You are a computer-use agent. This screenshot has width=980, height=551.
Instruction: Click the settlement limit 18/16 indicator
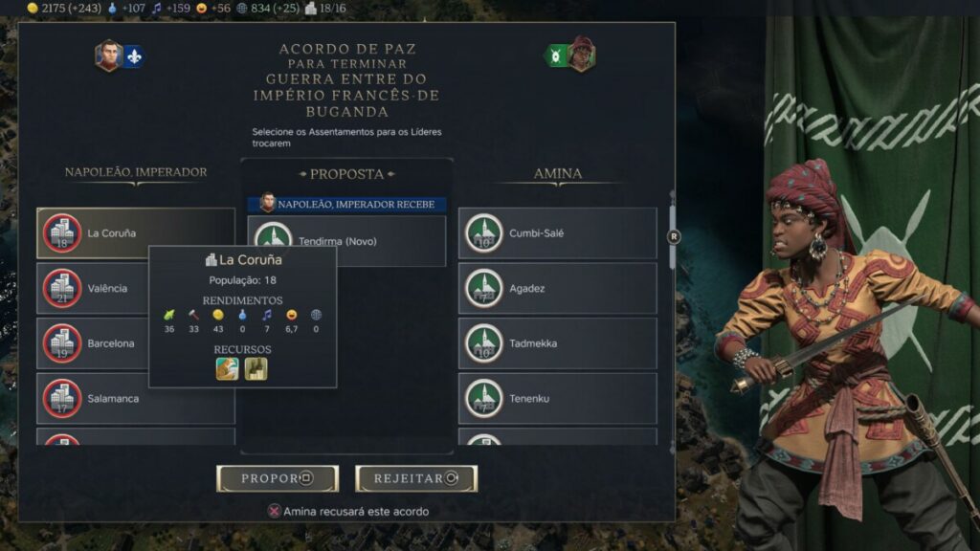coord(325,8)
